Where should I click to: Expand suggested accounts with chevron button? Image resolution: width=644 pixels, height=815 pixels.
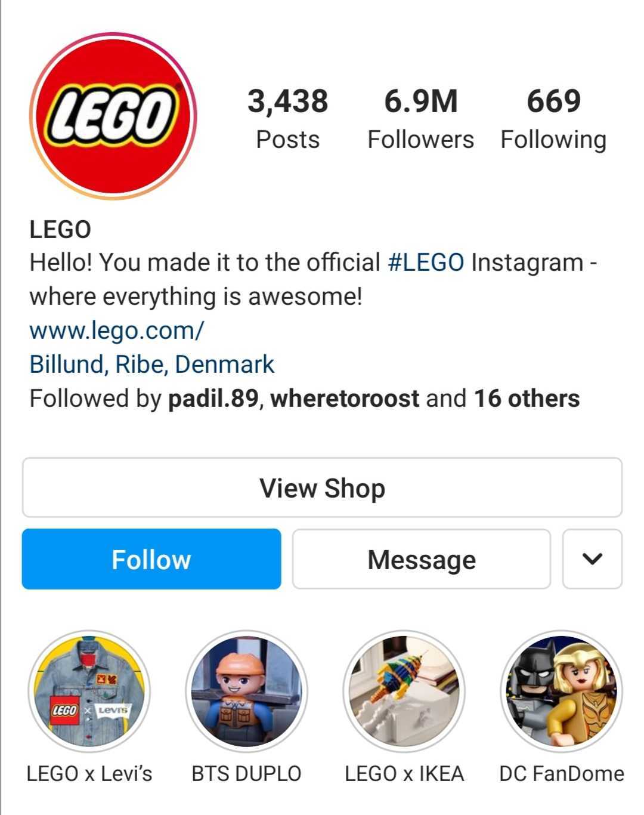point(592,559)
